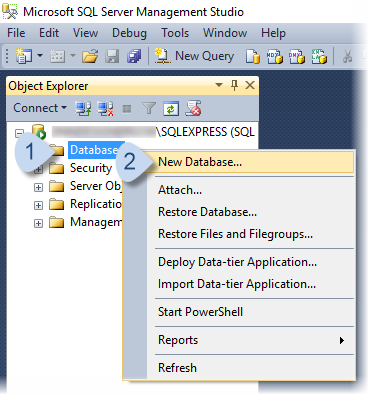Select the Management tree node
Image resolution: width=369 pixels, height=395 pixels.
pyautogui.click(x=96, y=222)
